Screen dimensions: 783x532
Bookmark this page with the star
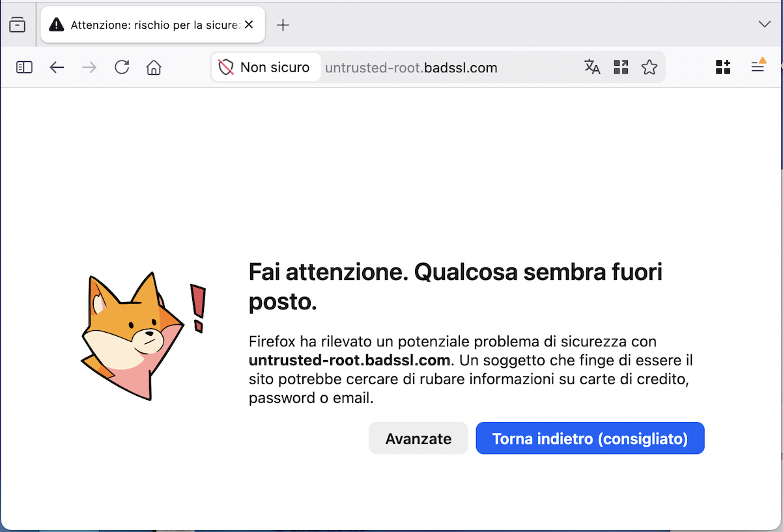click(649, 67)
